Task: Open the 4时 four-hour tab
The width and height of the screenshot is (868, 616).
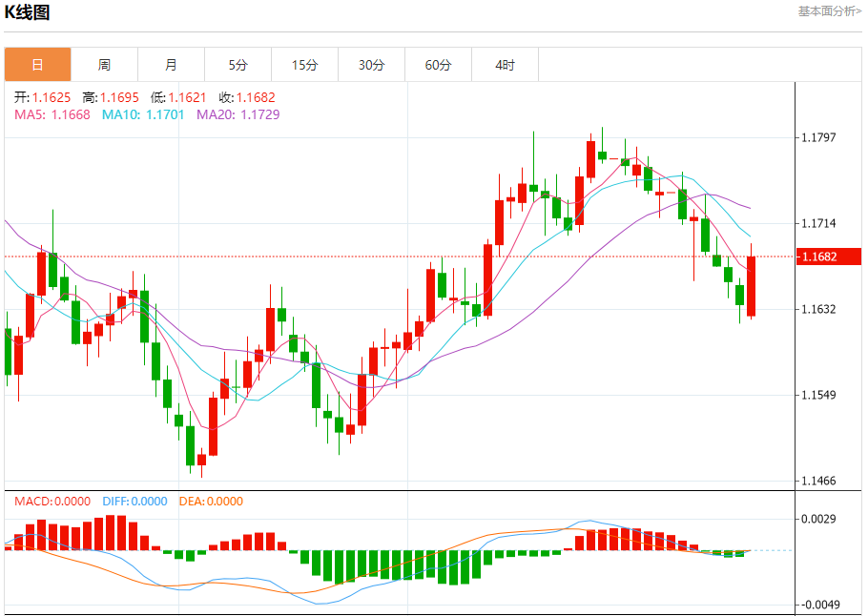Action: point(505,65)
